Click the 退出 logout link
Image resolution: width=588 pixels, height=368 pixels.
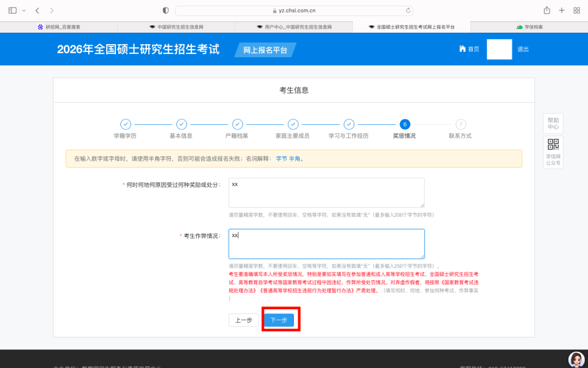[x=523, y=49]
